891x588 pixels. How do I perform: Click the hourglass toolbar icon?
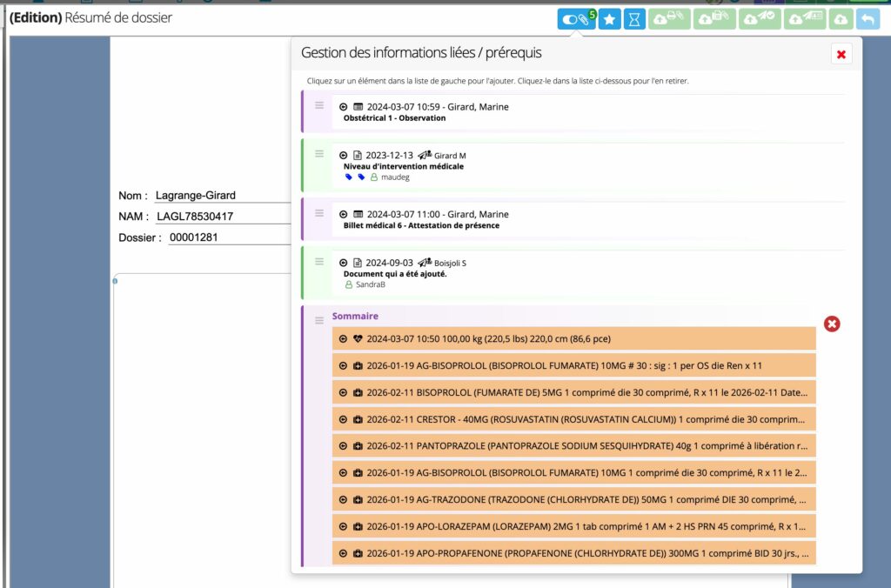(635, 20)
